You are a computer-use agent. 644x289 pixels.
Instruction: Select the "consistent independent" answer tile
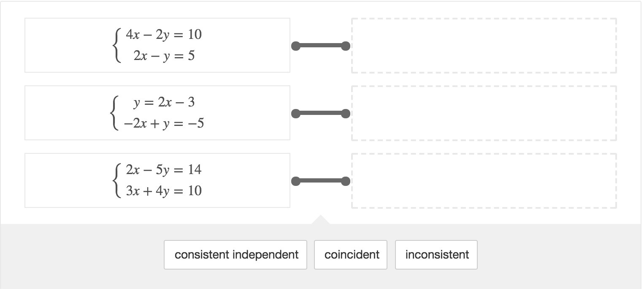click(x=235, y=255)
